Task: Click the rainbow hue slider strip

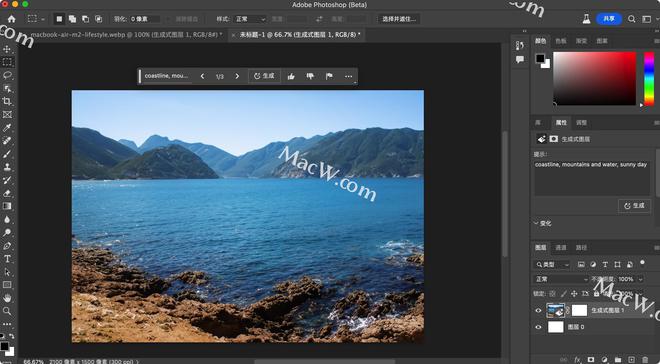Action: [x=649, y=79]
